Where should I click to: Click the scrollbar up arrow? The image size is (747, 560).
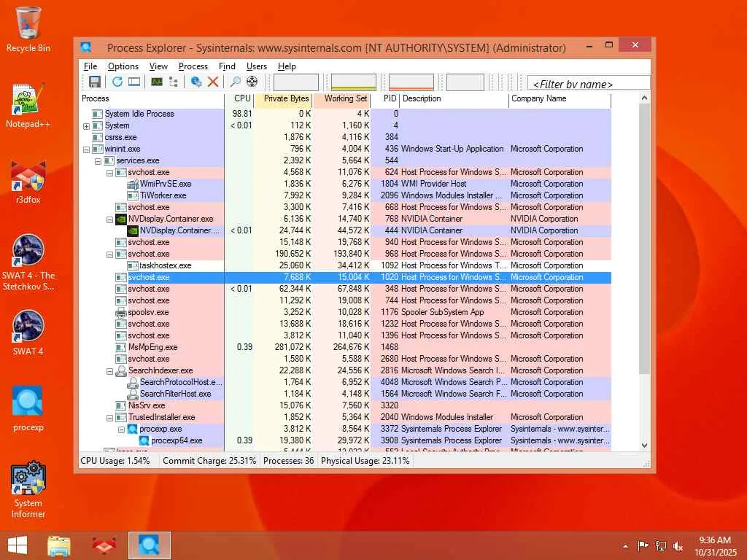pos(645,98)
